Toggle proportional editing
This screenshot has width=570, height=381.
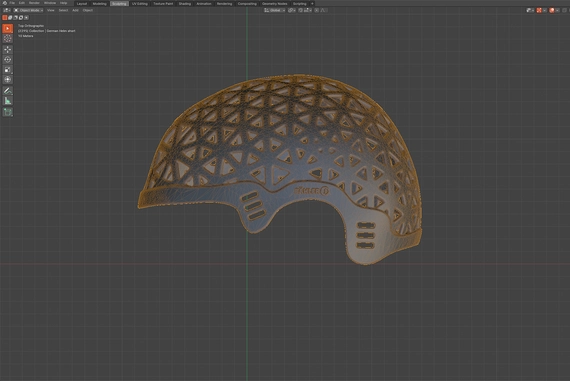317,10
